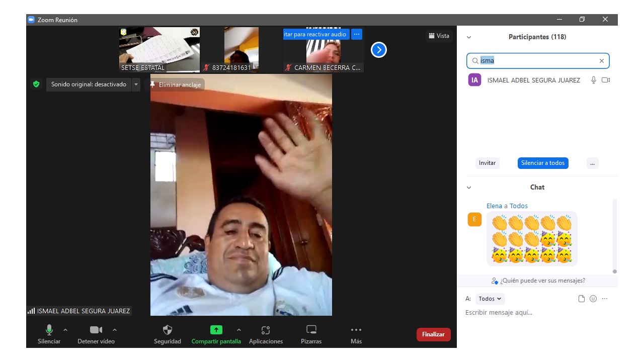
Task: Open emoji picker in chat
Action: [x=593, y=299]
